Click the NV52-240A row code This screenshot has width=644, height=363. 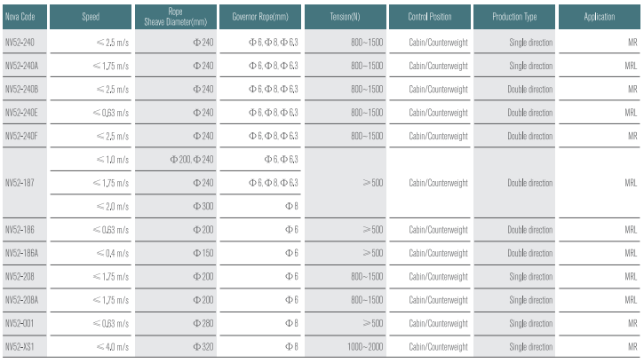point(25,66)
